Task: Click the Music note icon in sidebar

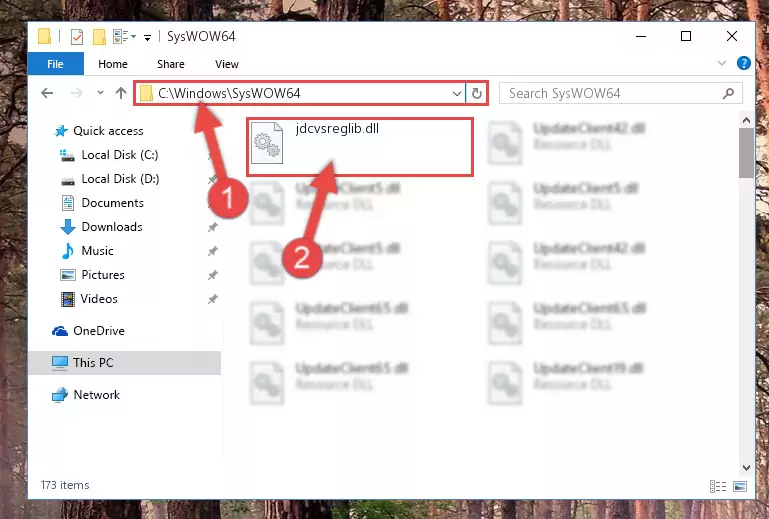Action: (68, 251)
